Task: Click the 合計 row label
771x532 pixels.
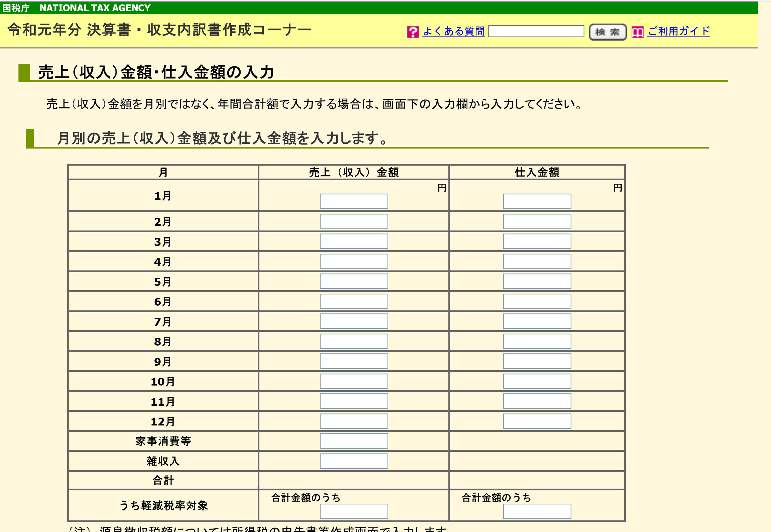Action: click(163, 481)
